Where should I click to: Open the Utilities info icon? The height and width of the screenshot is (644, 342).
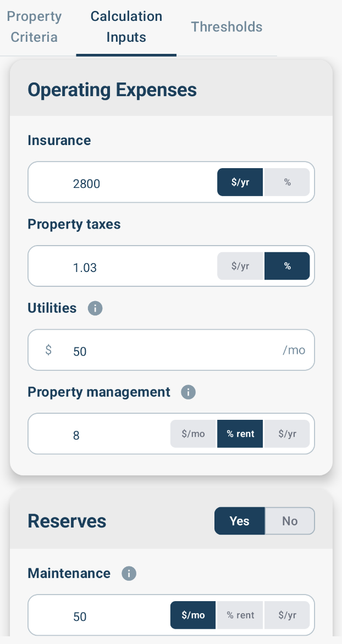[95, 308]
